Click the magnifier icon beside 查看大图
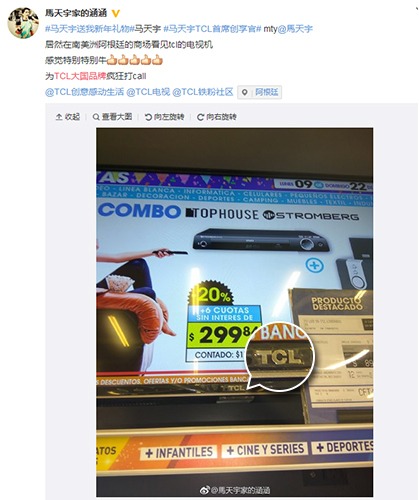 pyautogui.click(x=96, y=117)
